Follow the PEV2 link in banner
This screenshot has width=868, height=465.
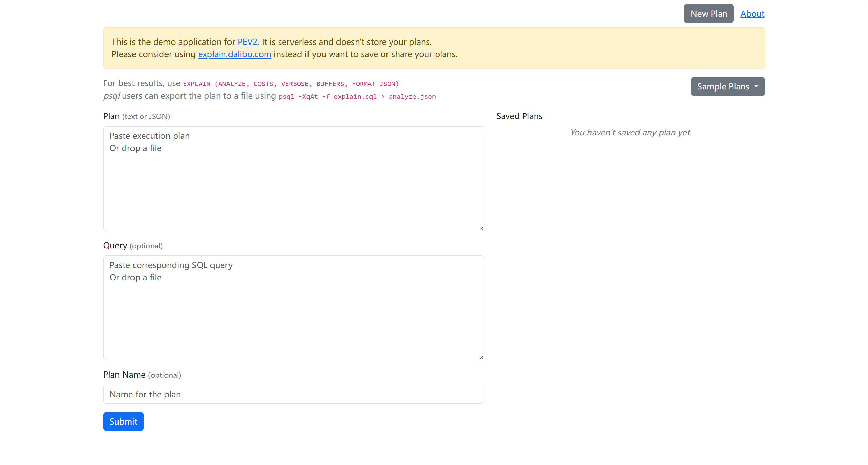pyautogui.click(x=247, y=42)
